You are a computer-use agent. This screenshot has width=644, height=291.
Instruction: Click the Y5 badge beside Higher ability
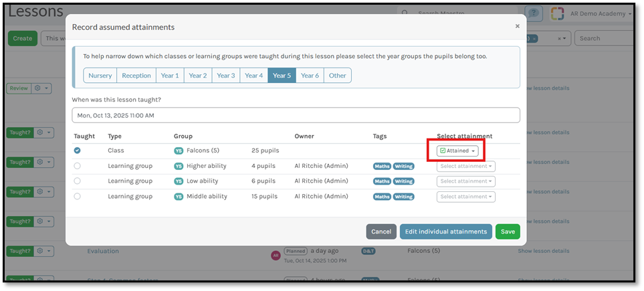coord(179,166)
